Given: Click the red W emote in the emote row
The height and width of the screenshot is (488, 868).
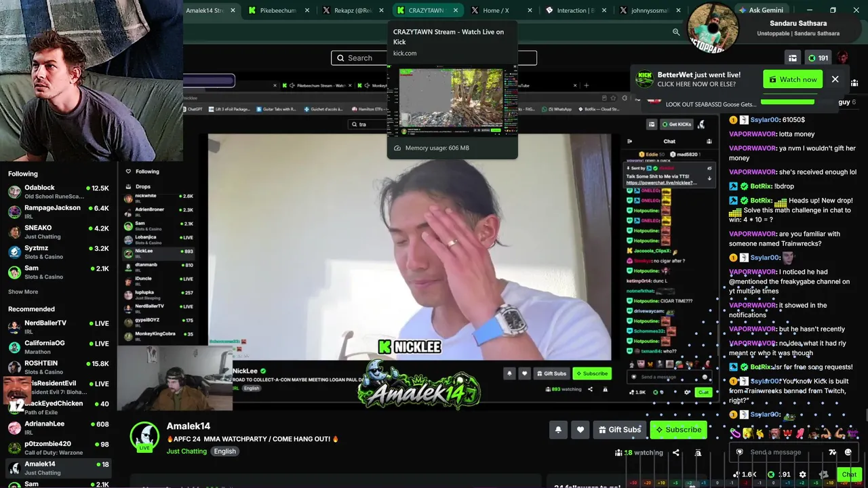Looking at the screenshot, I should [x=787, y=433].
